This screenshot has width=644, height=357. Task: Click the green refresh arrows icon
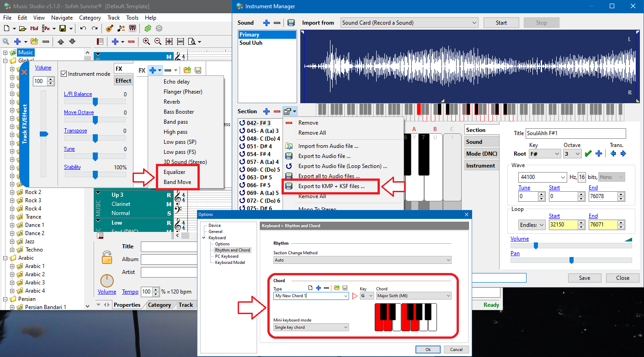point(148,28)
